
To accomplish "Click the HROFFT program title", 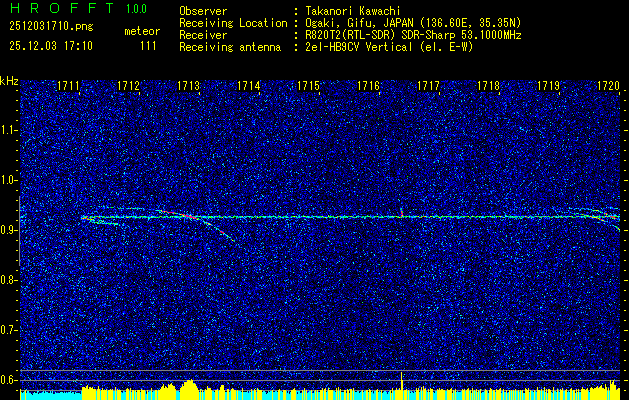I will pyautogui.click(x=62, y=8).
